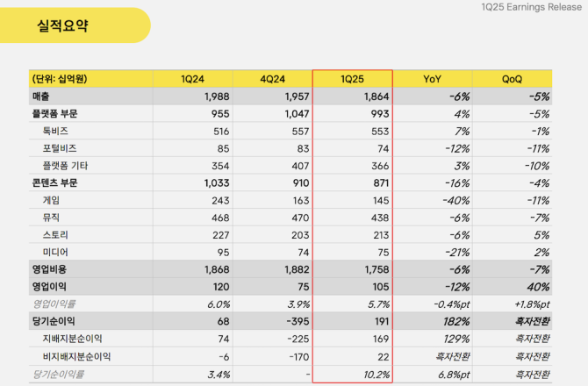The height and width of the screenshot is (386, 588).
Task: Select the 콘텐츠 부문 row label
Action: pos(54,182)
